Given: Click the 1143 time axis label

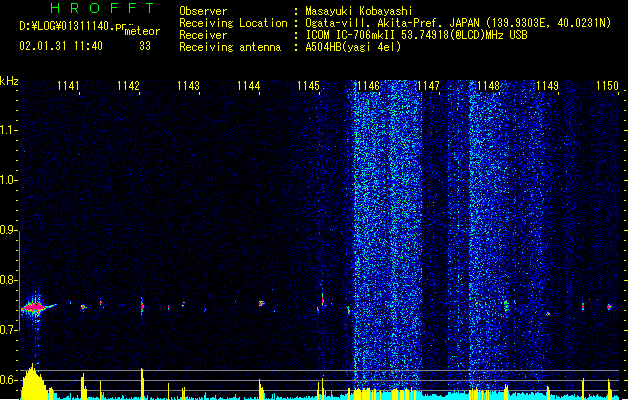Looking at the screenshot, I should pos(188,86).
